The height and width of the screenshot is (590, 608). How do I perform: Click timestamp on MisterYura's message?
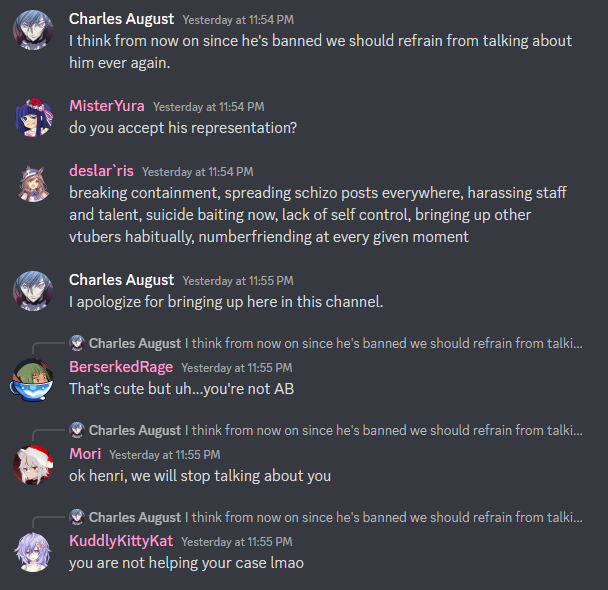pos(209,107)
